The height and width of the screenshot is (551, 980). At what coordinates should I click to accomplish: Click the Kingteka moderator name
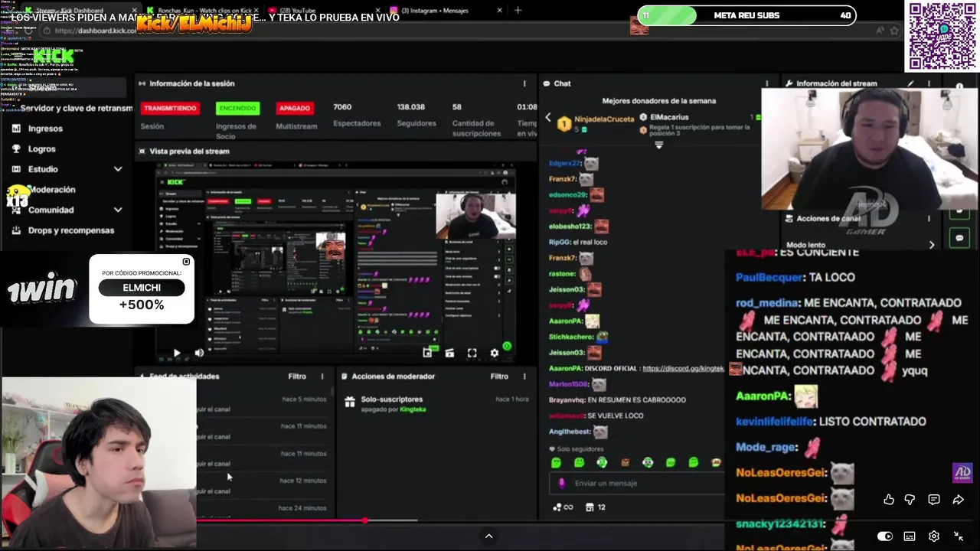(413, 409)
